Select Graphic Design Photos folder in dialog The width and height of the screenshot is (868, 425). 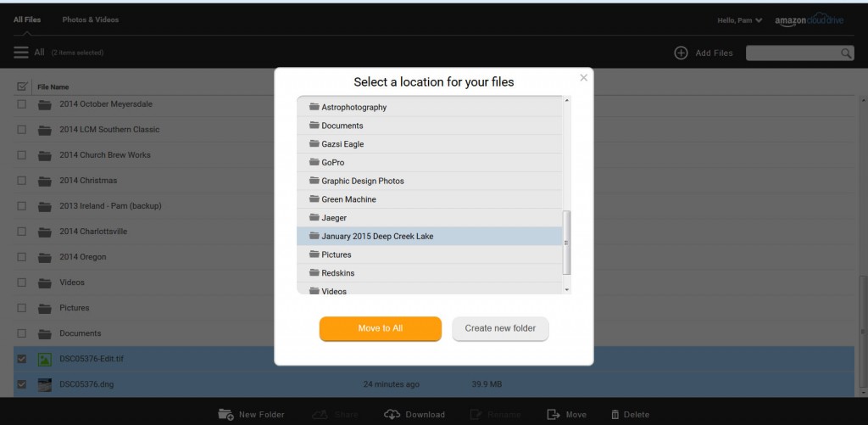(x=430, y=182)
